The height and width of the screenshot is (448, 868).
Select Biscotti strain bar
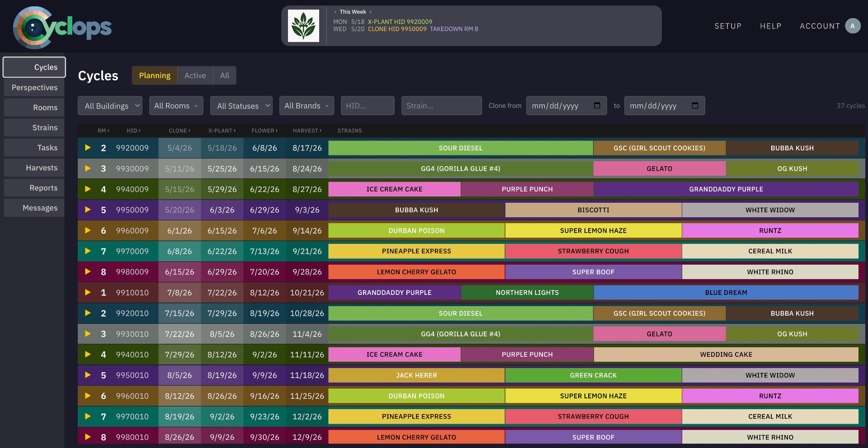594,210
